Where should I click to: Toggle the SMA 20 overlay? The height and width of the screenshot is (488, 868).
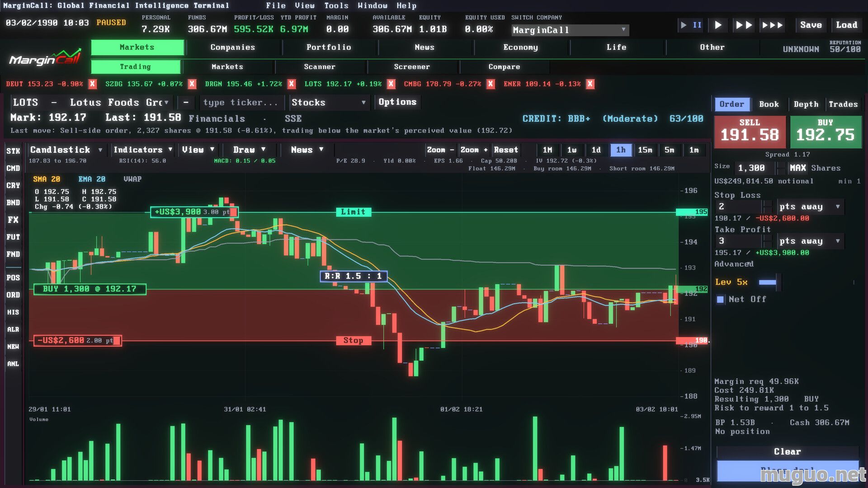coord(47,179)
